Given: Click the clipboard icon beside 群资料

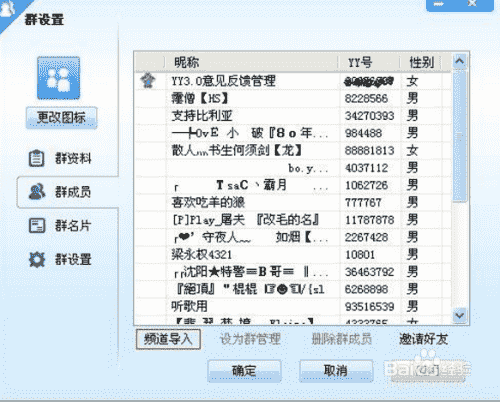Looking at the screenshot, I should [36, 158].
